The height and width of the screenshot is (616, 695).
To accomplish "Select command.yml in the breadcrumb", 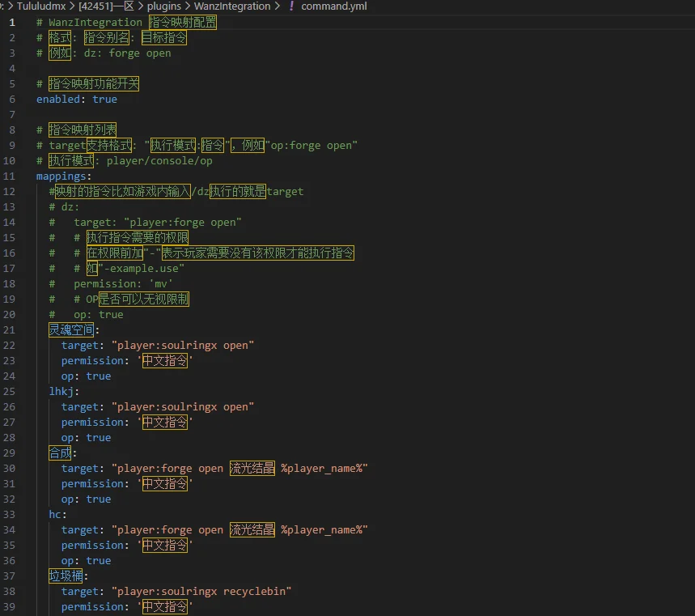I will coord(334,6).
